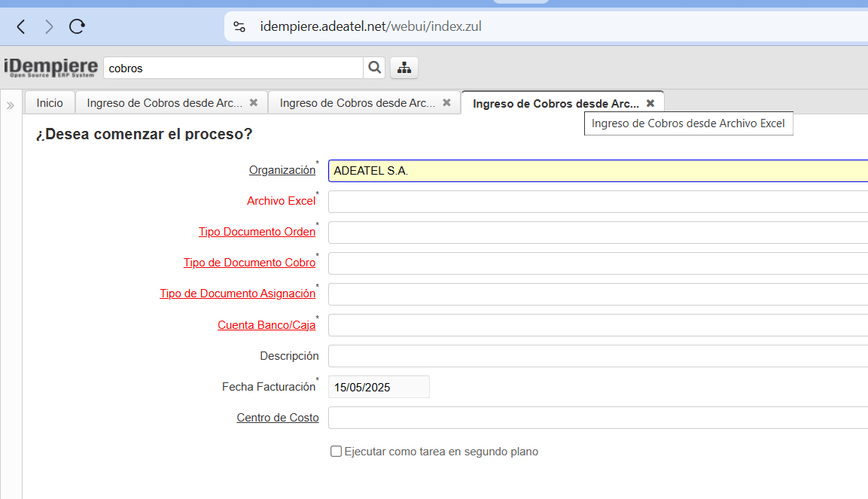The height and width of the screenshot is (499, 868).
Task: Click the browser back arrow
Action: pyautogui.click(x=21, y=27)
